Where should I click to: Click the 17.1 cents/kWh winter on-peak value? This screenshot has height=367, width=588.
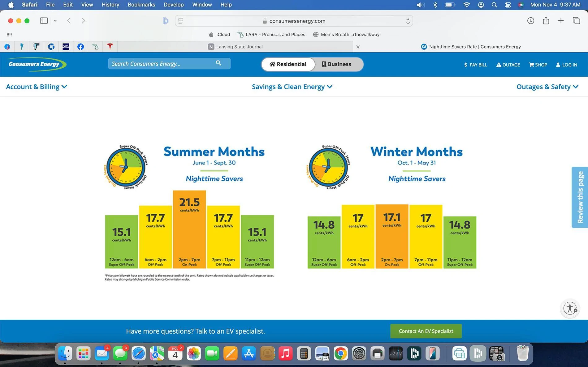[392, 220]
